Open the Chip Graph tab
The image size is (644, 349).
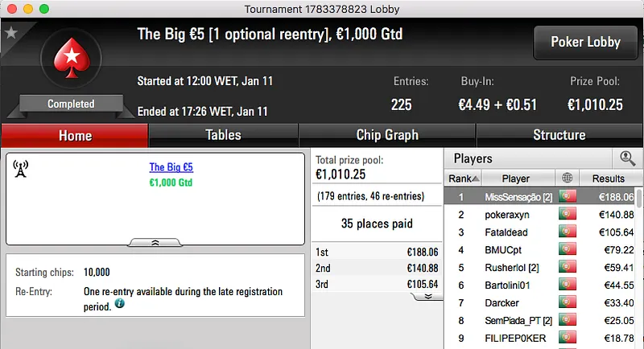[x=386, y=135]
